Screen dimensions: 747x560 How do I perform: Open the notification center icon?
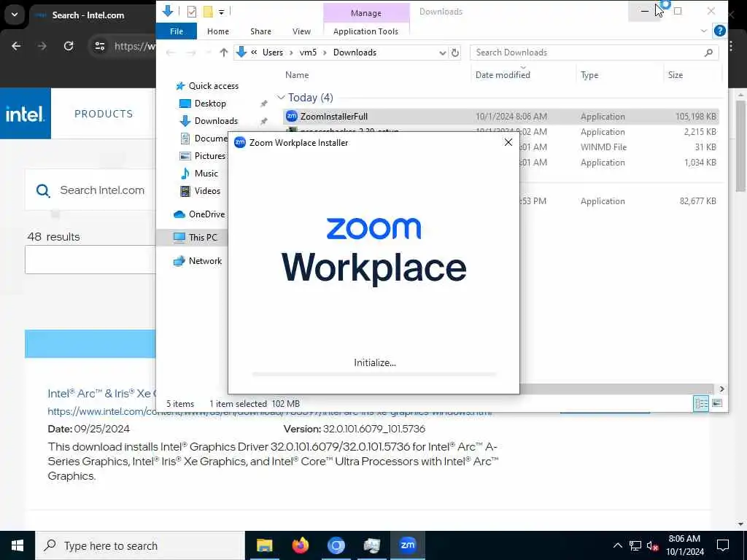coord(723,545)
